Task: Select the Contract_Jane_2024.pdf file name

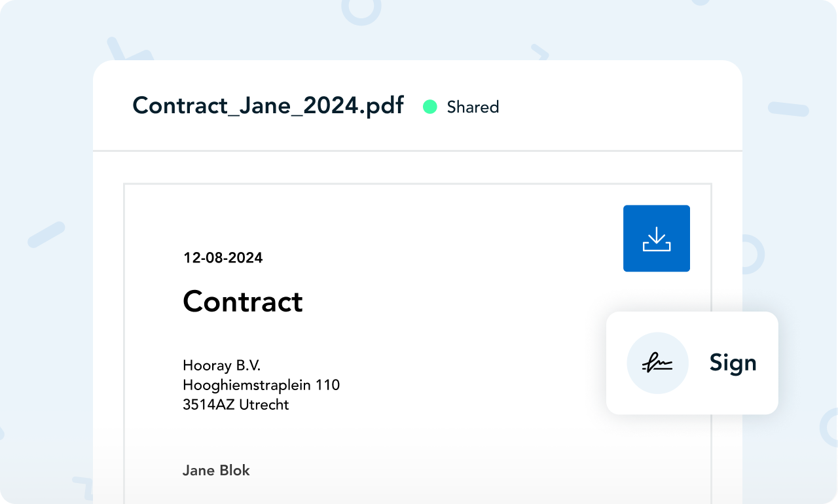Action: click(x=268, y=105)
